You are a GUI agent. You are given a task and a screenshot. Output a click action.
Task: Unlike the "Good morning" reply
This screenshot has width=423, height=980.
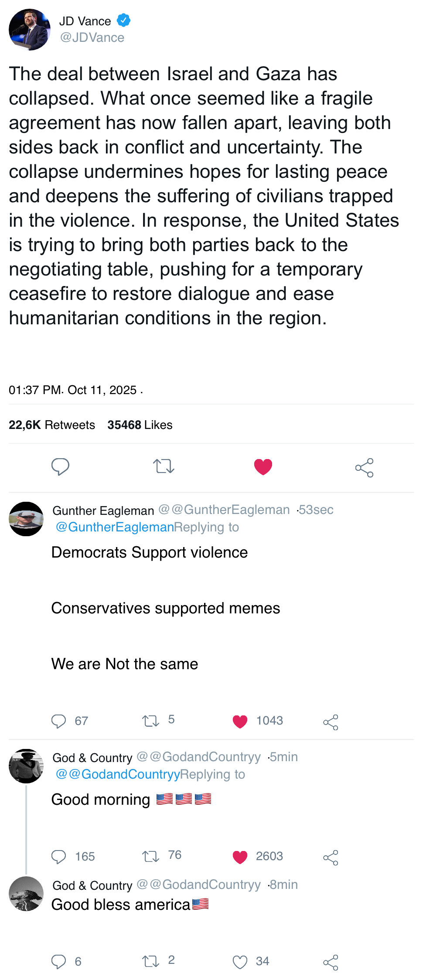pos(240,857)
